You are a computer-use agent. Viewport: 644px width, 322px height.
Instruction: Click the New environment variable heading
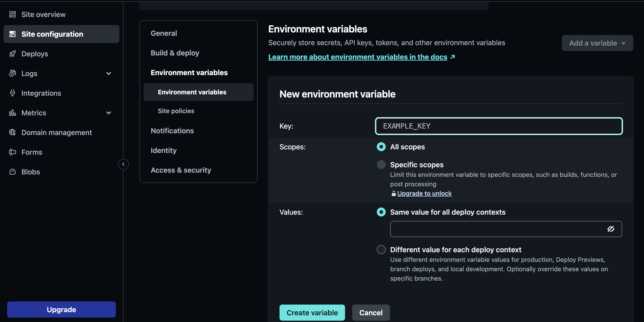[337, 94]
